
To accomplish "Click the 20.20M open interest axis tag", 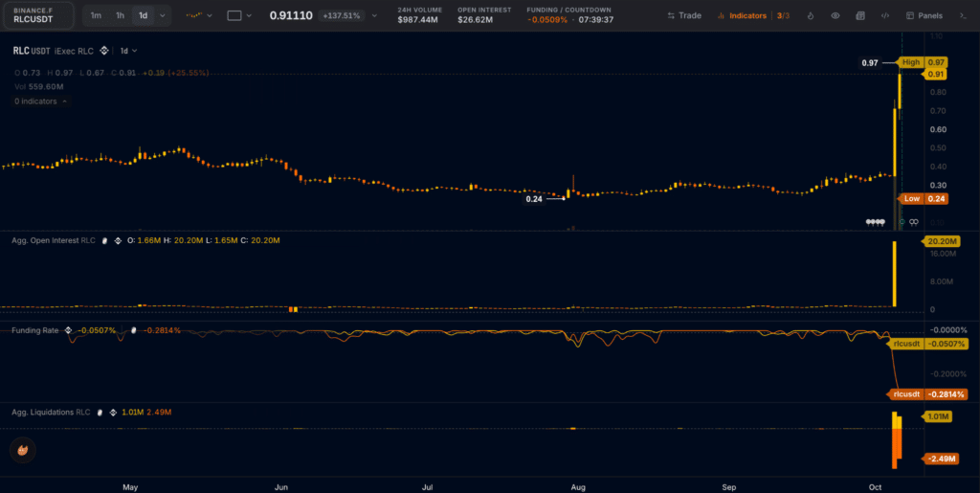I will coord(942,241).
